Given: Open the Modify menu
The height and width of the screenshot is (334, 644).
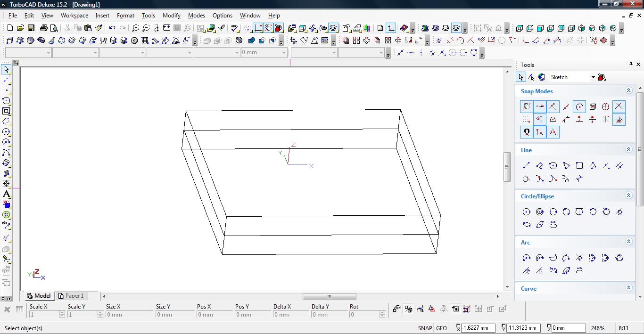Looking at the screenshot, I should coord(171,16).
